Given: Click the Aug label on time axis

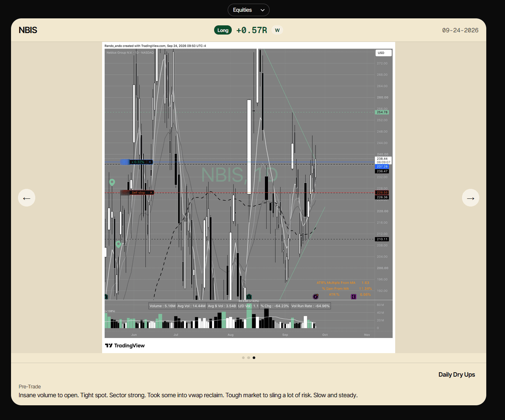Looking at the screenshot, I should [230, 335].
